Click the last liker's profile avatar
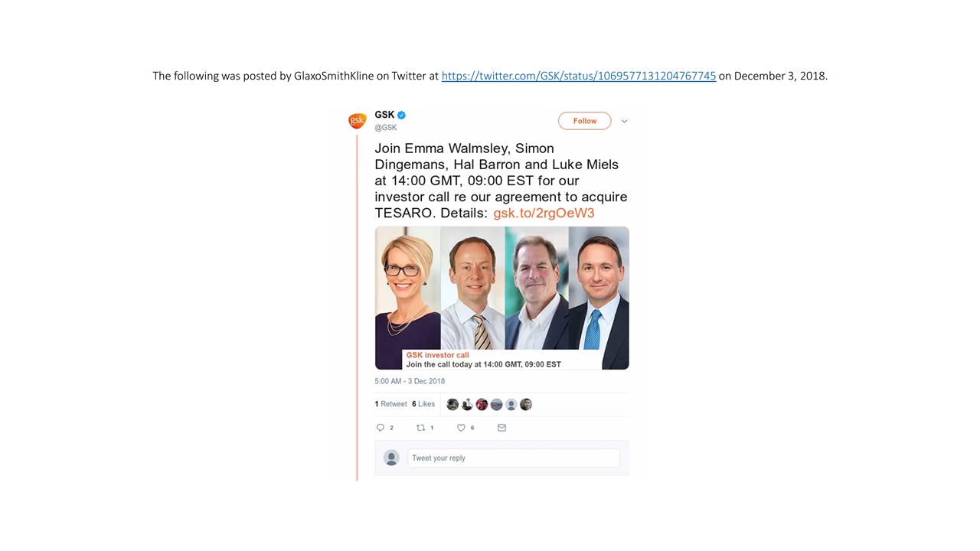 526,404
